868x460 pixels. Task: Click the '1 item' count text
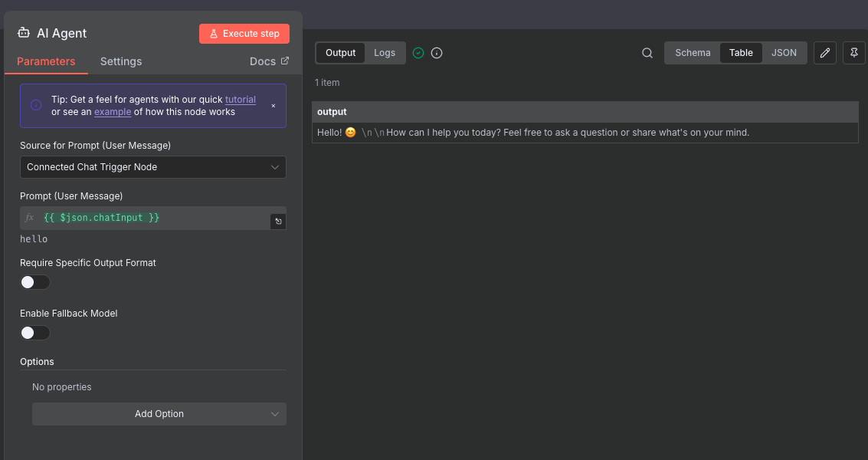pyautogui.click(x=327, y=83)
